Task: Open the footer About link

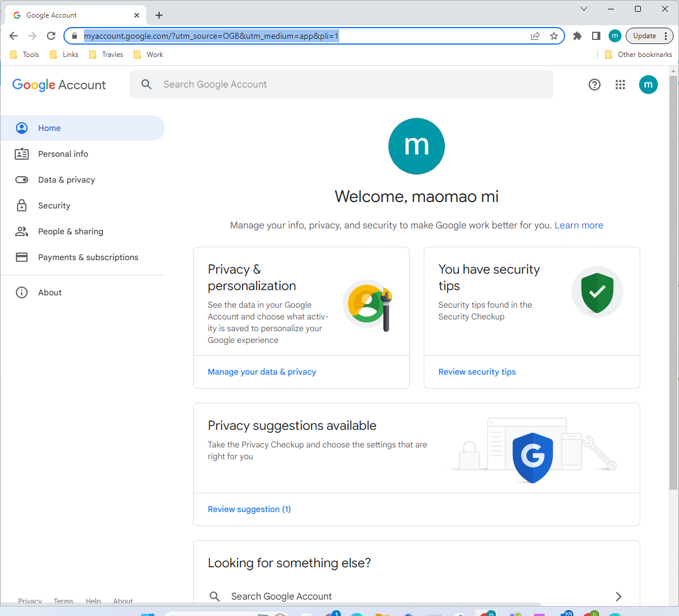Action: (x=123, y=601)
